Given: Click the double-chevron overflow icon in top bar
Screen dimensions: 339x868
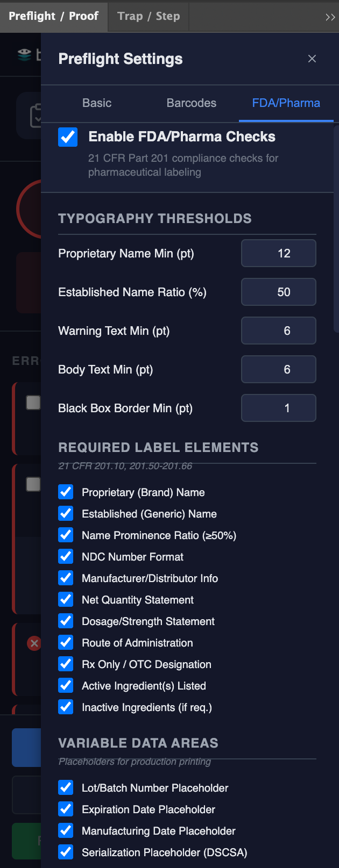Looking at the screenshot, I should tap(330, 17).
